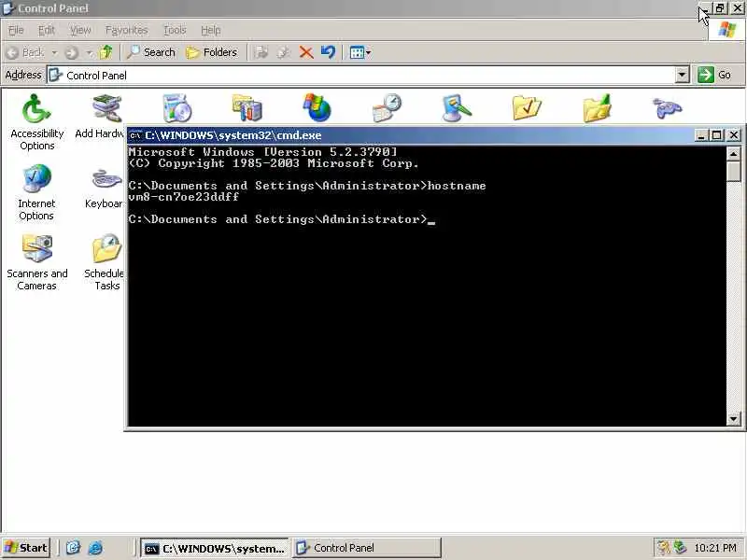Click the red Delete toolbar icon
Viewport: 747px width, 560px height.
tap(306, 52)
